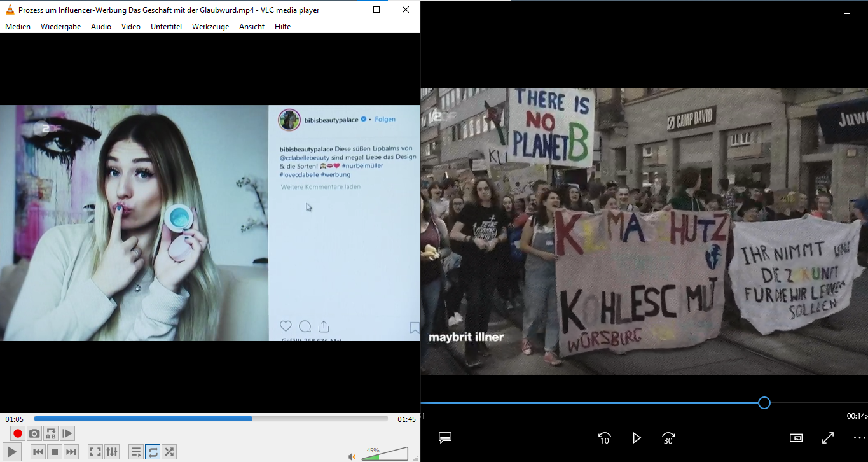Mute audio via the speaker icon
Screen dimensions: 868x462
click(x=352, y=456)
